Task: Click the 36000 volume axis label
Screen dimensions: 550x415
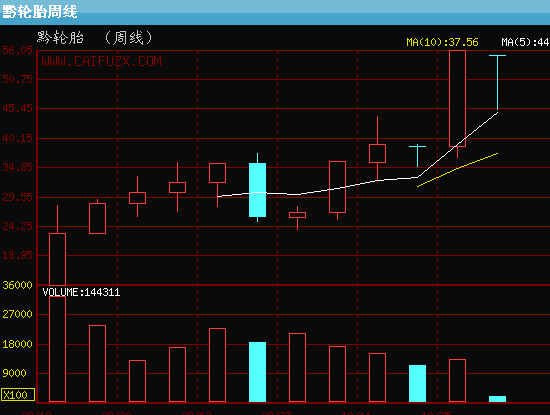Action: pos(17,285)
